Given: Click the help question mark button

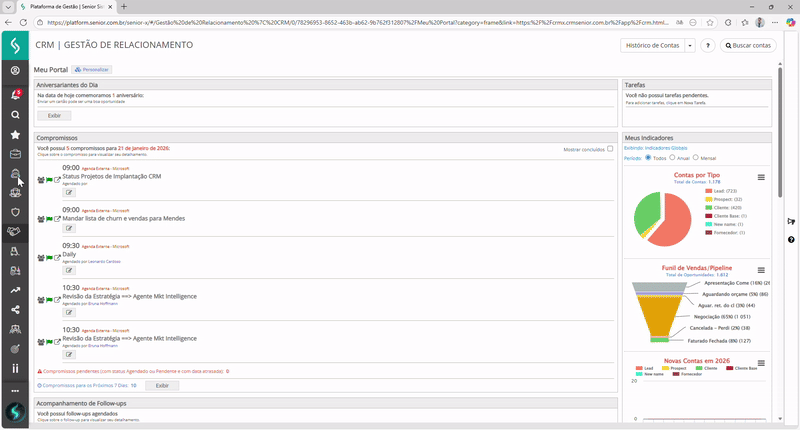Looking at the screenshot, I should [x=707, y=45].
